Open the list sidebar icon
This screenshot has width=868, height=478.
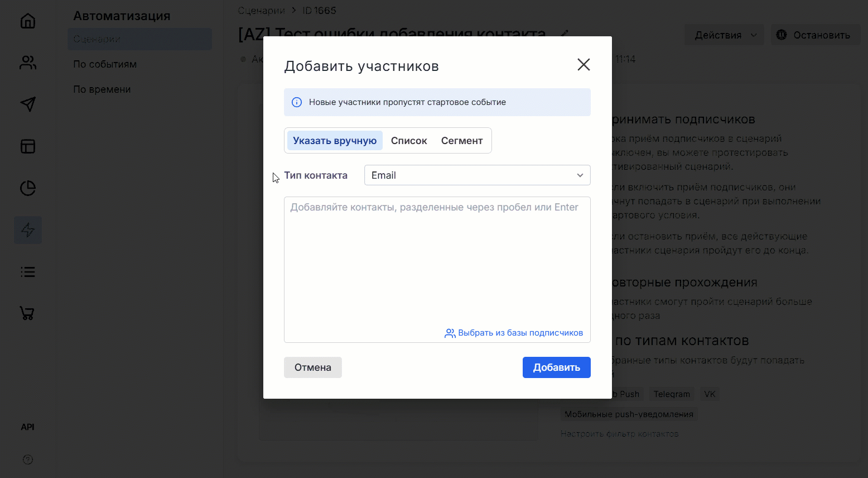pos(27,271)
